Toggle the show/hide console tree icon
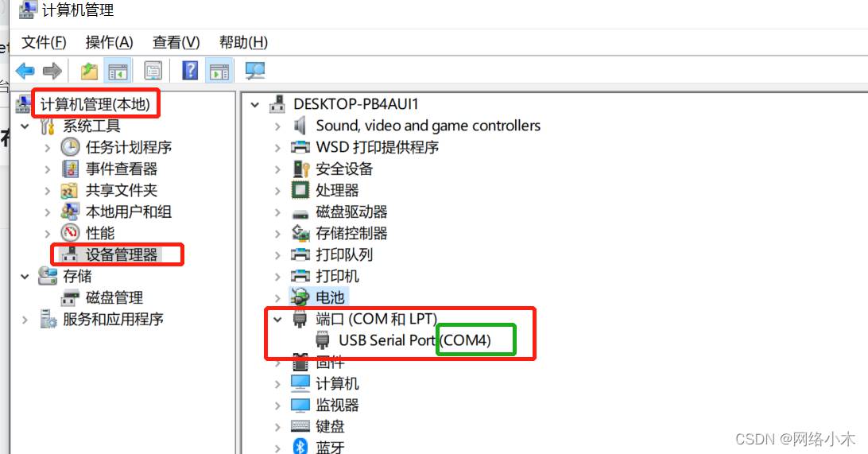The height and width of the screenshot is (454, 868). [118, 71]
